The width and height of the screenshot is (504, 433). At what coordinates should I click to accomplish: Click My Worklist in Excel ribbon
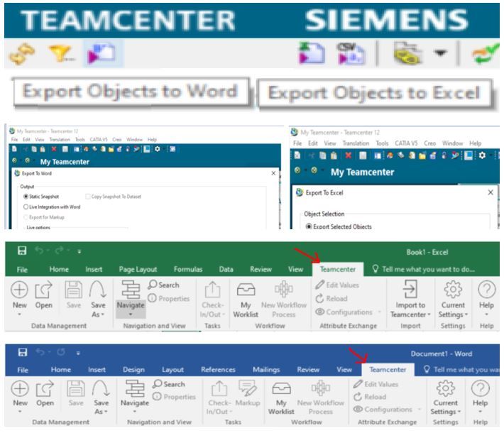pos(246,300)
